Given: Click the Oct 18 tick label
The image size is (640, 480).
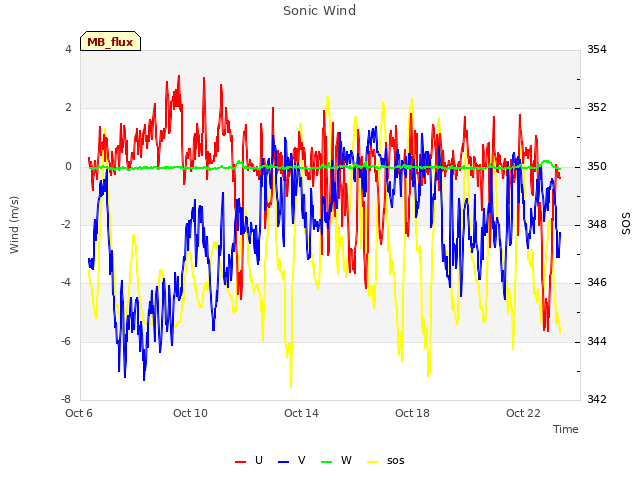Looking at the screenshot, I should tap(412, 413).
